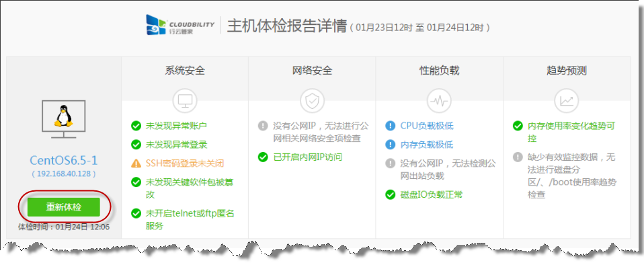Click the 性能负载 pulse icon
Screen dimensions: 644x263
pyautogui.click(x=439, y=100)
